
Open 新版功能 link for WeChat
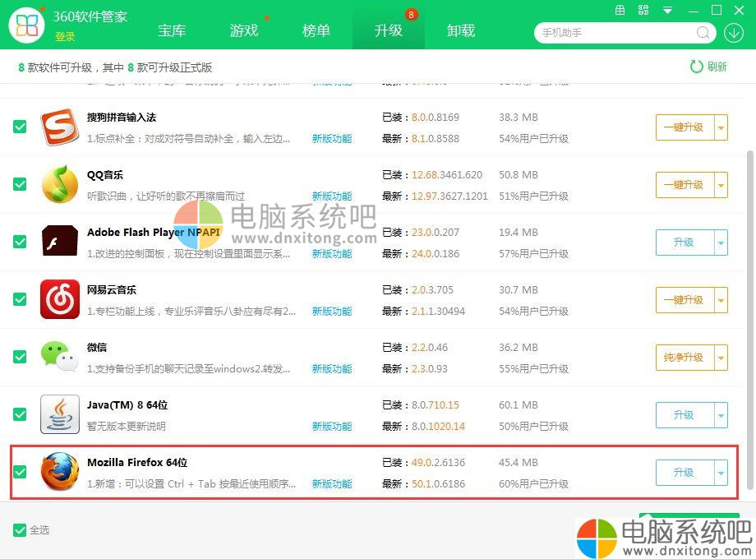(x=332, y=369)
